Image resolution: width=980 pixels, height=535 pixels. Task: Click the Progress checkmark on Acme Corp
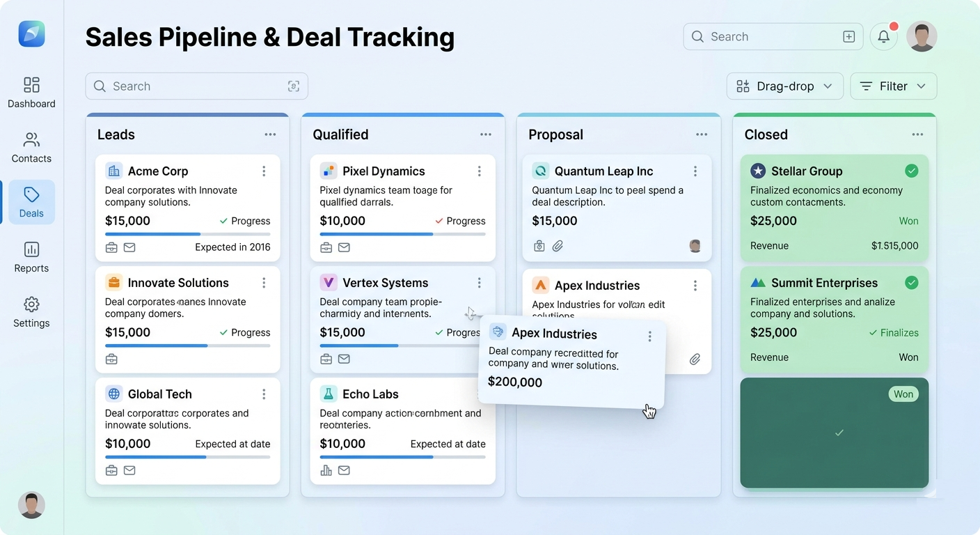click(x=224, y=221)
